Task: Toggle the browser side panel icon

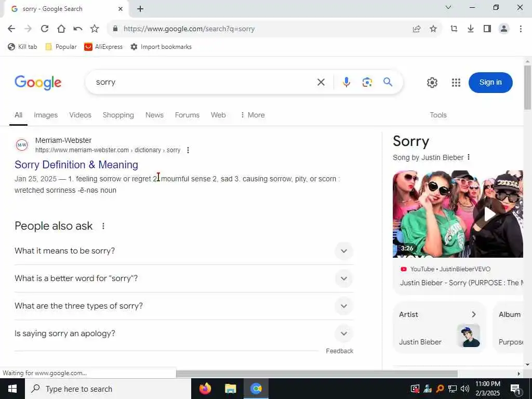Action: click(x=487, y=29)
